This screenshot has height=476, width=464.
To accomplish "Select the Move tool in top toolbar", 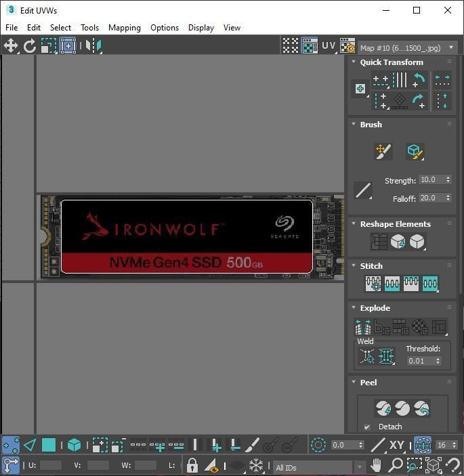I will (11, 46).
